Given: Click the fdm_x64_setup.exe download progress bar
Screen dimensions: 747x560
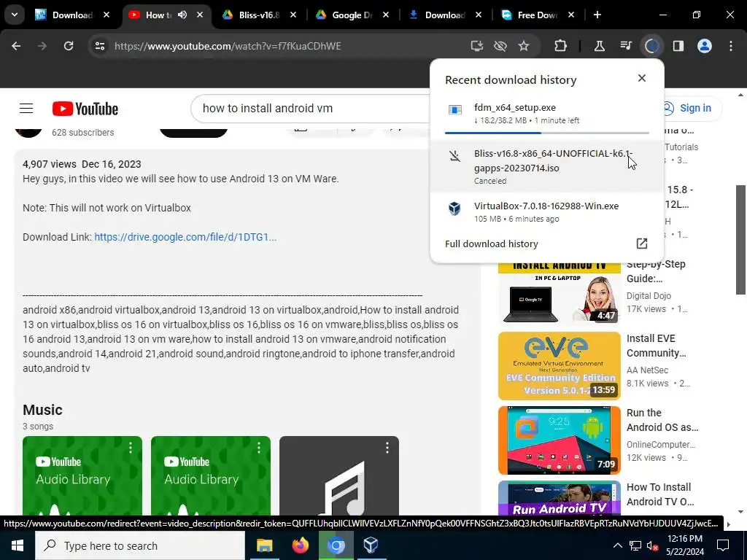Looking at the screenshot, I should pos(547,133).
